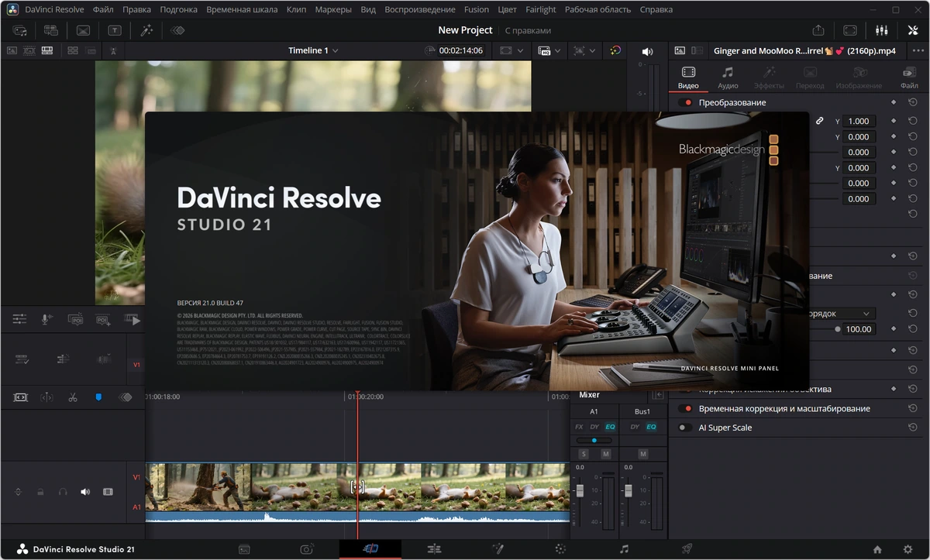Open the Transitions panel icon
Image resolution: width=930 pixels, height=560 pixels.
(83, 30)
